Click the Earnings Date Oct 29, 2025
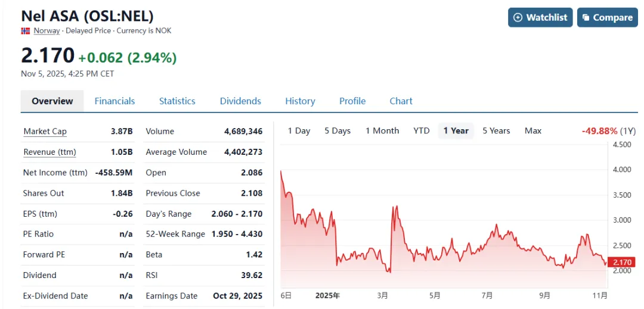 (x=238, y=295)
